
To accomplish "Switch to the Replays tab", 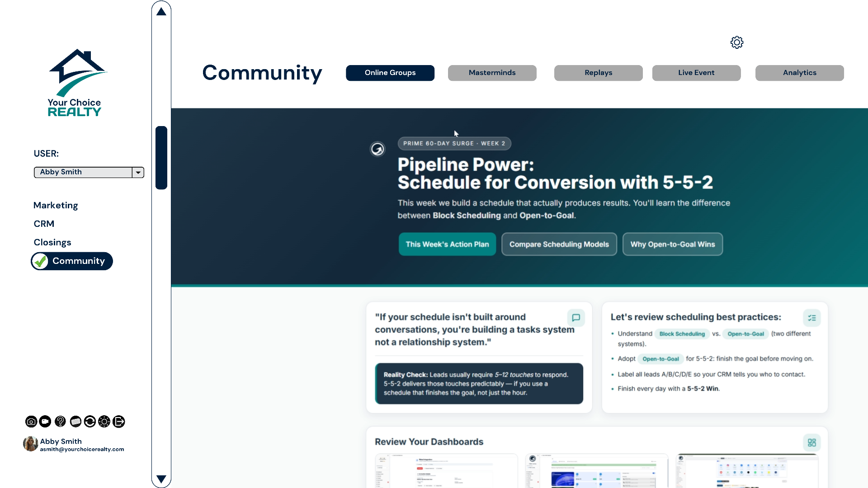I will (598, 73).
